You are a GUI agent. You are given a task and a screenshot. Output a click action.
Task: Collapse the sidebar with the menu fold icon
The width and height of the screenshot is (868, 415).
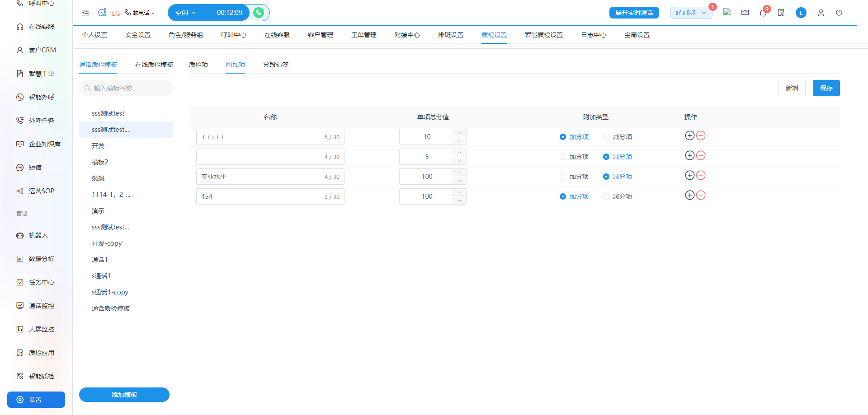click(x=85, y=13)
